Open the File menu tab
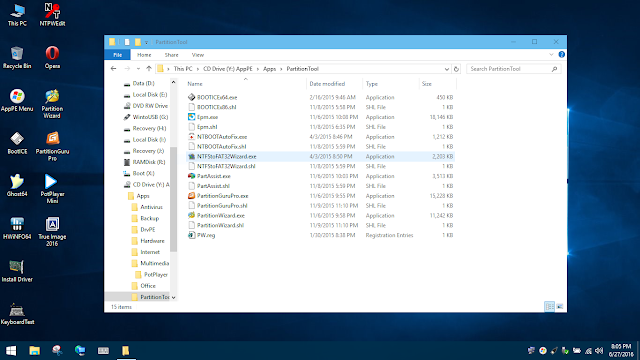The image size is (640, 360). [x=118, y=55]
